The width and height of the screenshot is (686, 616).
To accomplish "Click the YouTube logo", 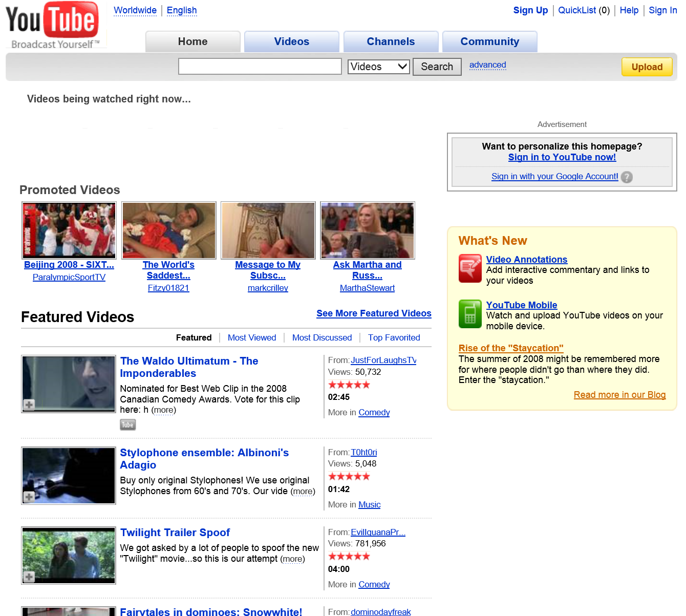I will coord(52,25).
